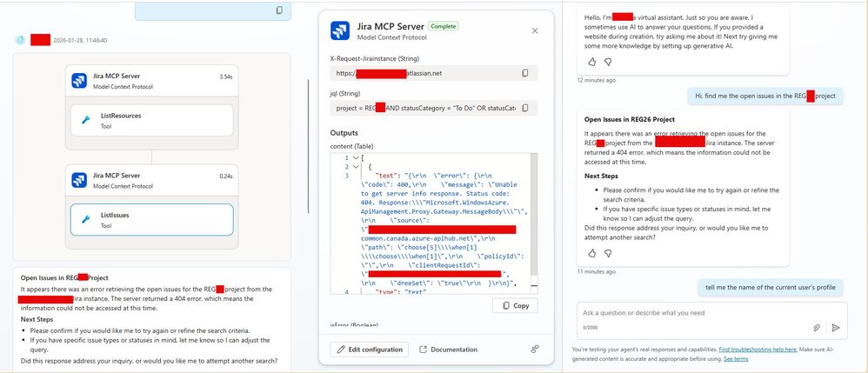Copy the X-Request-Jirainstance value

coord(525,73)
